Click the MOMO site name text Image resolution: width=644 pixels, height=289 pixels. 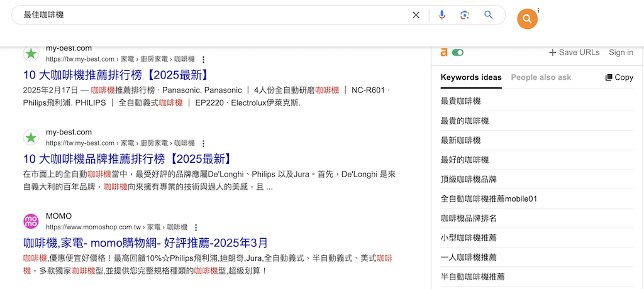tap(58, 216)
